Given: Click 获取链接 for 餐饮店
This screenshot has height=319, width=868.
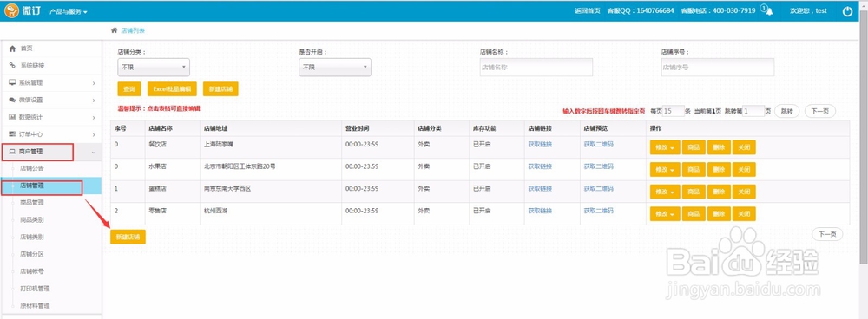Looking at the screenshot, I should pyautogui.click(x=540, y=144).
